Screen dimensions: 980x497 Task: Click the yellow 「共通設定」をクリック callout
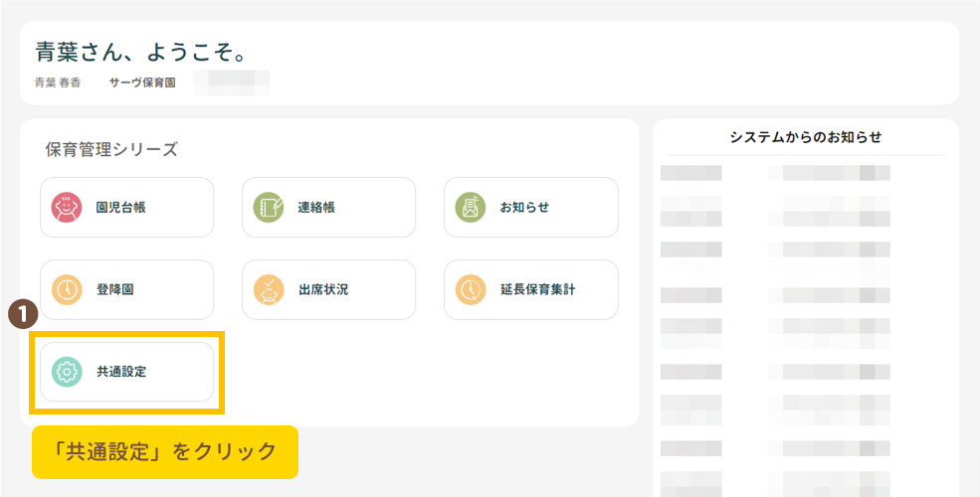[x=165, y=452]
